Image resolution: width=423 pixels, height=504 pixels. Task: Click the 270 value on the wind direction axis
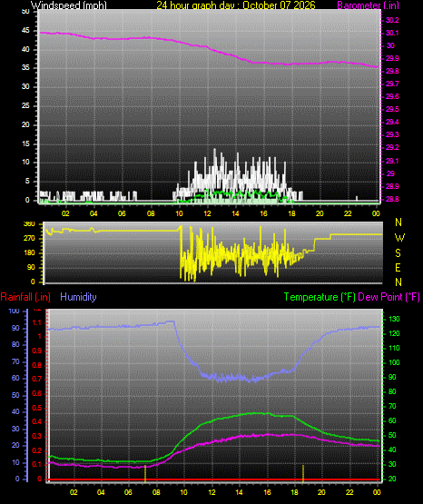[29, 239]
